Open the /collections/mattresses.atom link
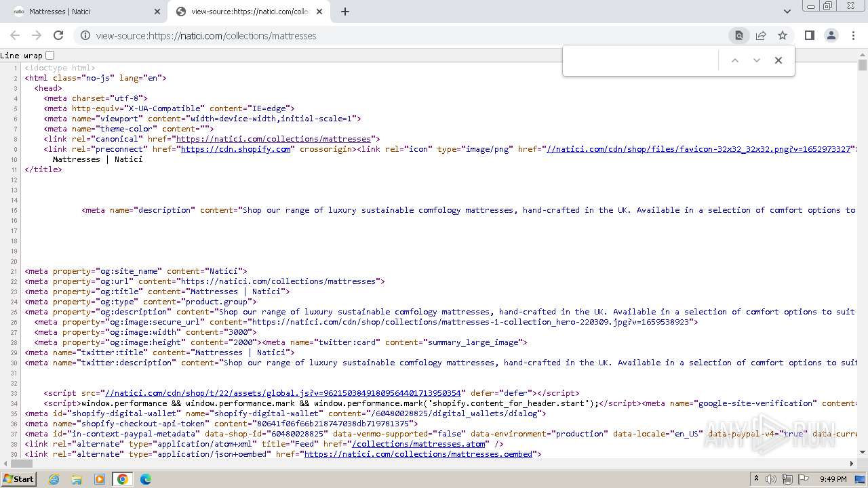The width and height of the screenshot is (868, 488). [418, 444]
